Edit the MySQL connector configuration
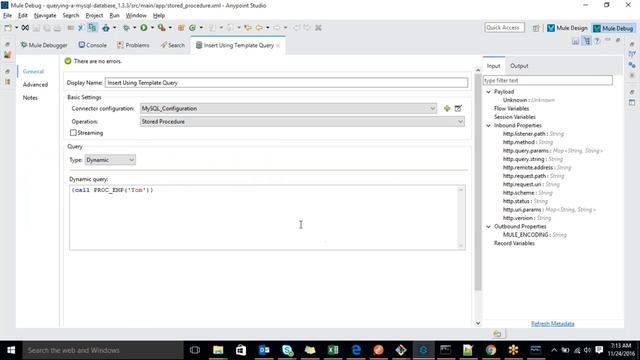Viewport: 640px width, 360px height. tap(458, 109)
